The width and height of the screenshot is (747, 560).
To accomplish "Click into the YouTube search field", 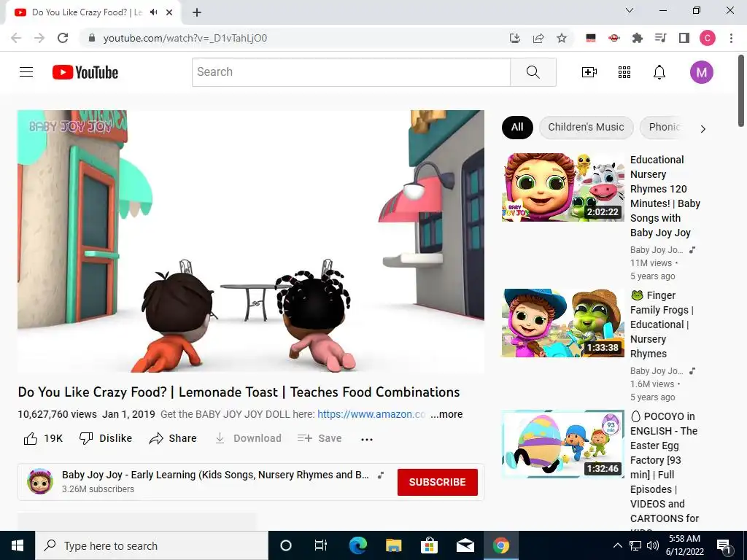I will click(351, 72).
